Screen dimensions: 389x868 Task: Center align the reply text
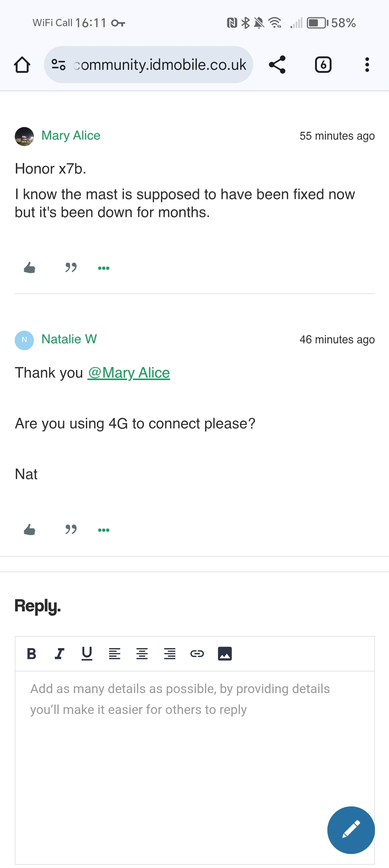pos(142,654)
